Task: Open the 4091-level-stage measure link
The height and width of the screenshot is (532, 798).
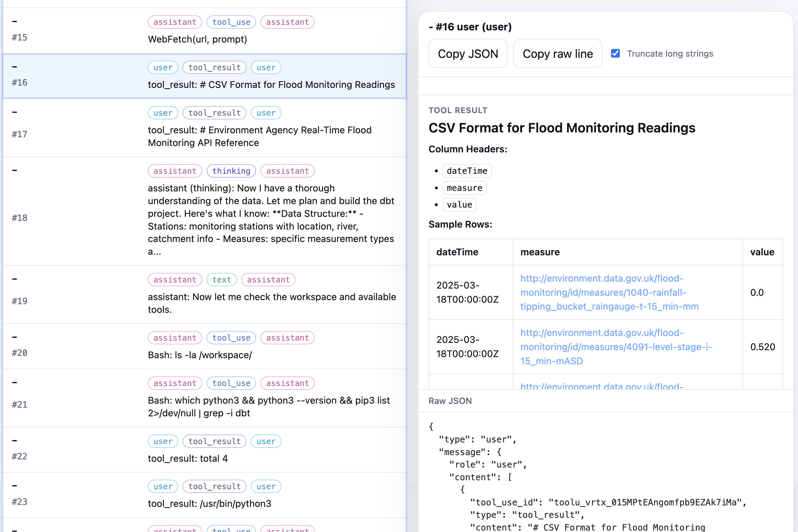Action: [x=616, y=347]
